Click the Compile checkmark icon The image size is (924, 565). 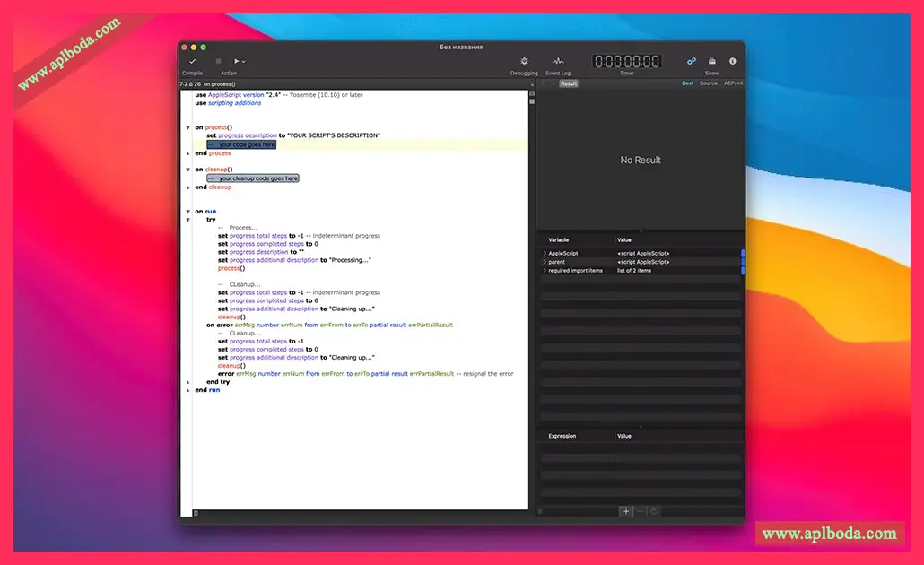(192, 61)
